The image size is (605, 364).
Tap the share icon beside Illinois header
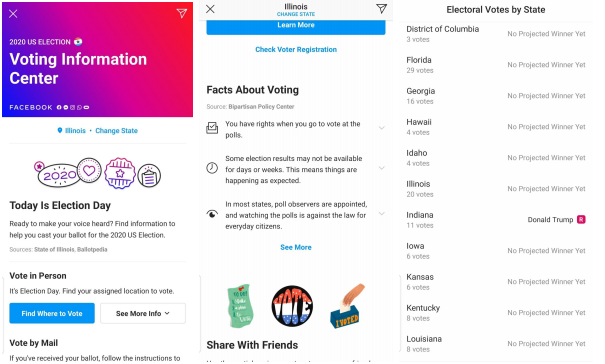381,8
